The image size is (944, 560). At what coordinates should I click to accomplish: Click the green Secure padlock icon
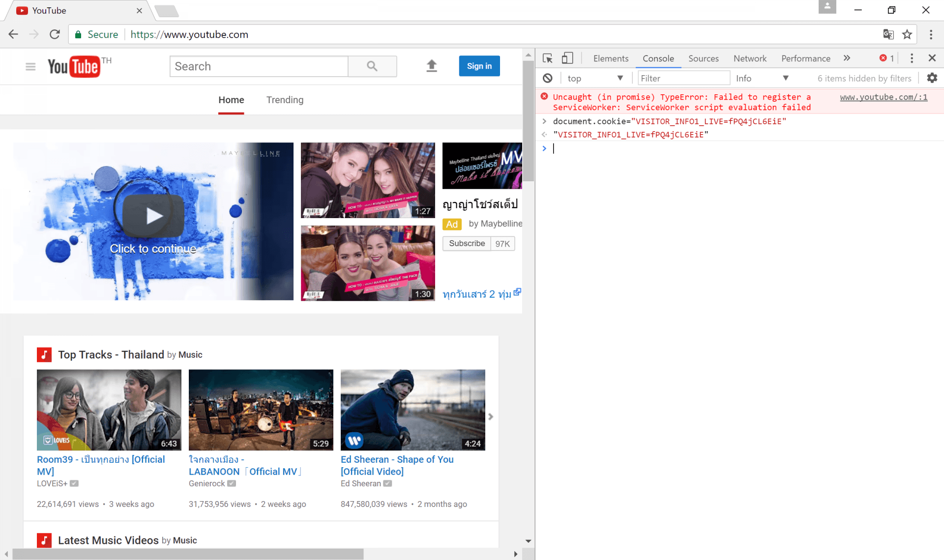(x=78, y=34)
